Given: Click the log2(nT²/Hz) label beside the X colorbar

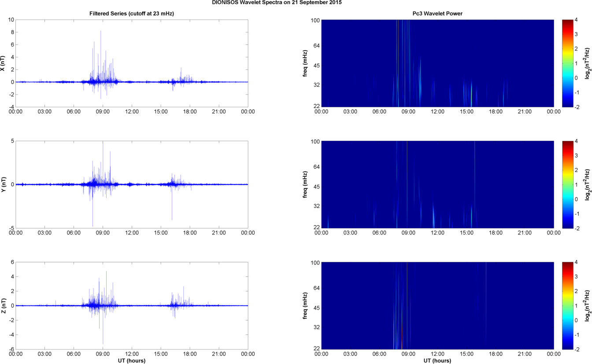Looking at the screenshot, I should coord(588,63).
